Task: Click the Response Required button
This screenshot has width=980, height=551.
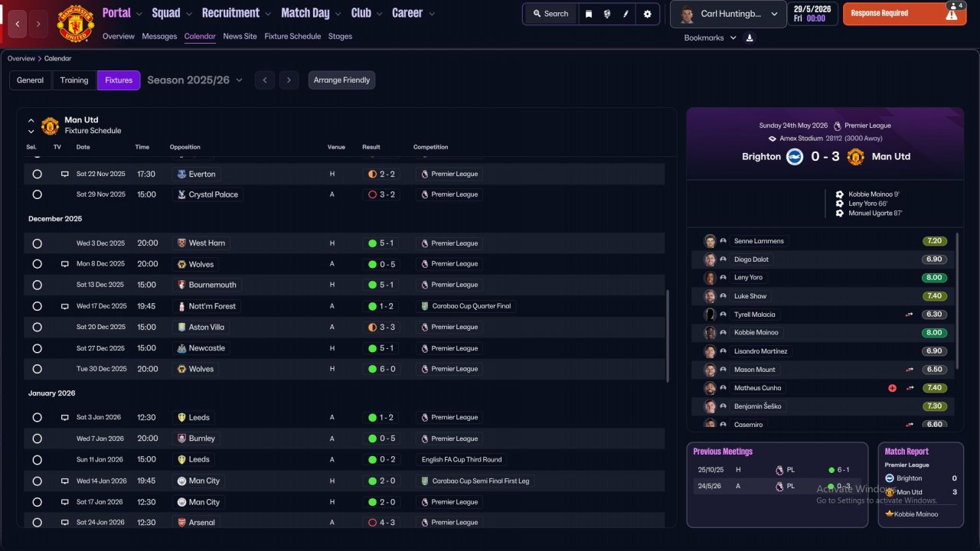Action: click(904, 14)
